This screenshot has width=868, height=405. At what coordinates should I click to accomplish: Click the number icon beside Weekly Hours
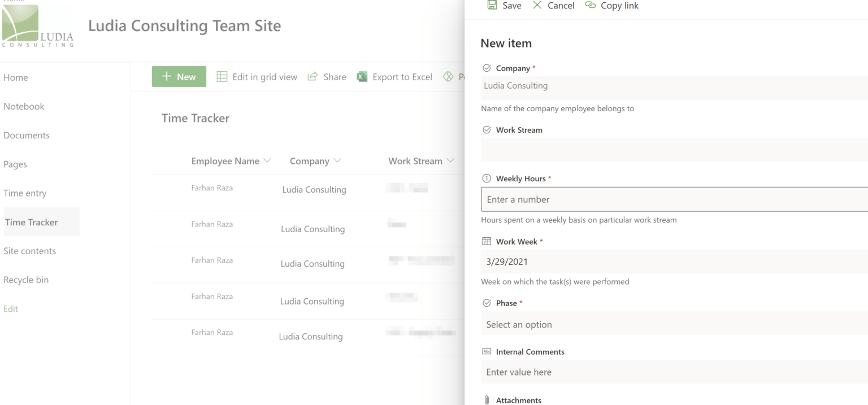(487, 178)
